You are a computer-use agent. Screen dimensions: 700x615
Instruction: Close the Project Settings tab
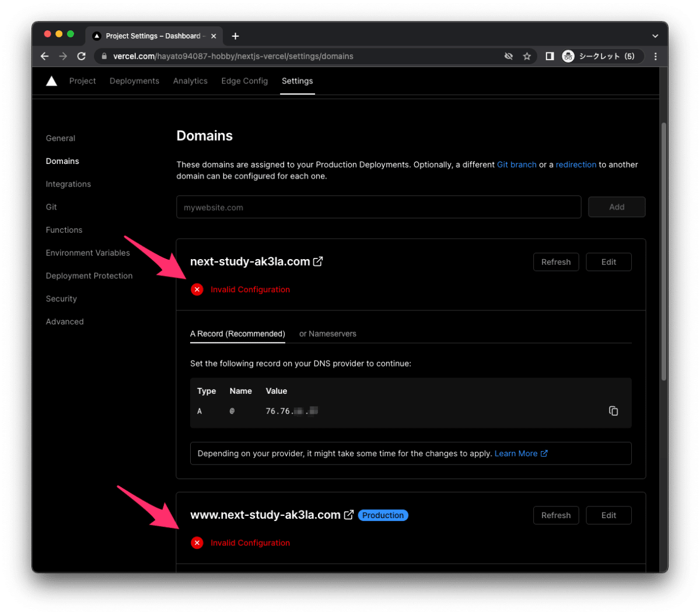213,36
